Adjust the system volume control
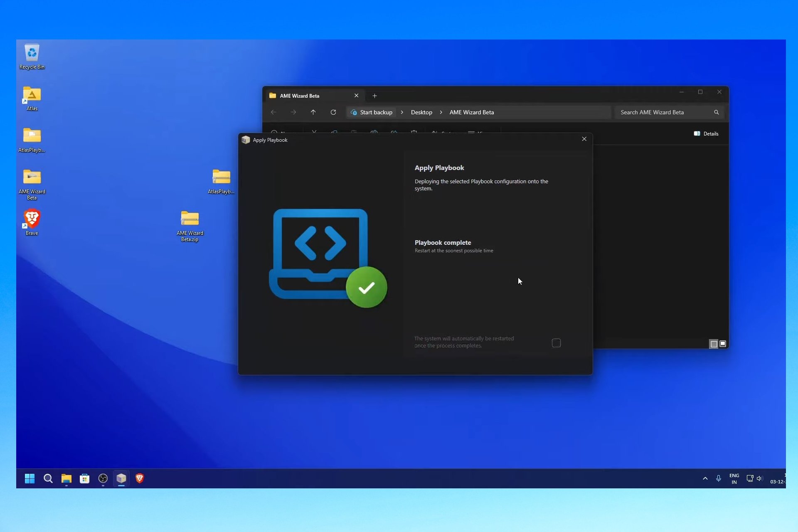The height and width of the screenshot is (532, 798). [x=760, y=478]
